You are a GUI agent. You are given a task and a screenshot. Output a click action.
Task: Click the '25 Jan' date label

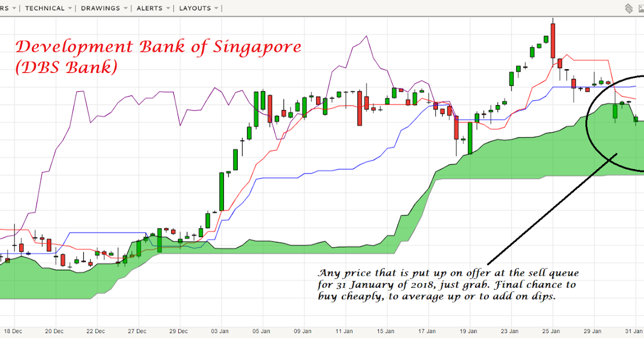tap(552, 331)
